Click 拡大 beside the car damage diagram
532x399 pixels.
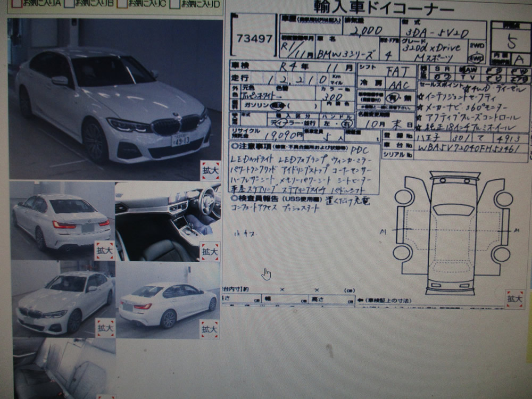(x=514, y=298)
